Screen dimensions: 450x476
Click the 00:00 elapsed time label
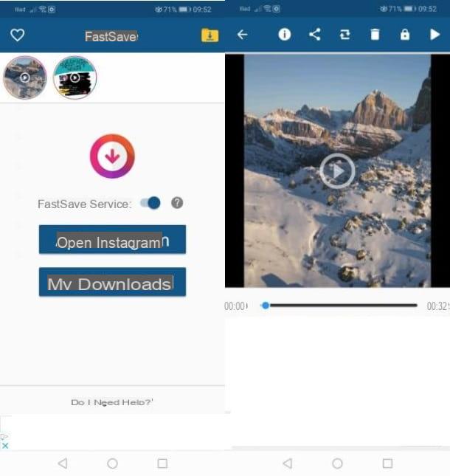[236, 306]
